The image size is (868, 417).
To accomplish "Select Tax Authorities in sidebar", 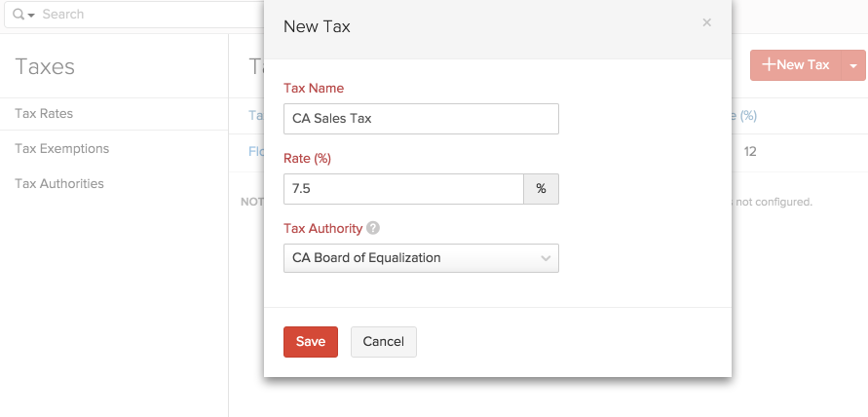I will click(x=58, y=184).
